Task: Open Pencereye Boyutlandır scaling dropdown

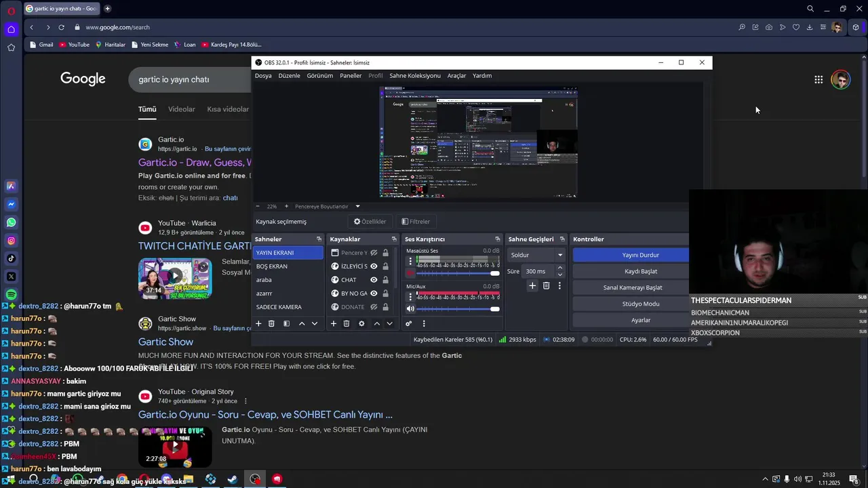Action: pos(329,206)
